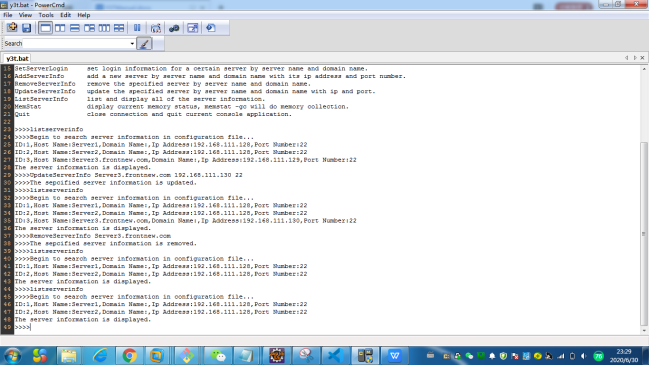649x365 pixels.
Task: Click inside the Search input field
Action: pos(76,43)
